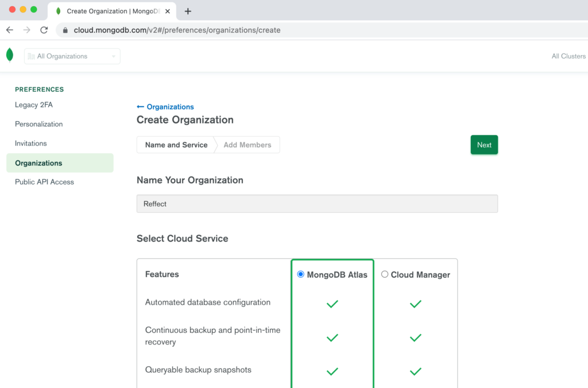Screen dimensions: 588x388
Task: Go to Invitations in sidebar
Action: 31,143
